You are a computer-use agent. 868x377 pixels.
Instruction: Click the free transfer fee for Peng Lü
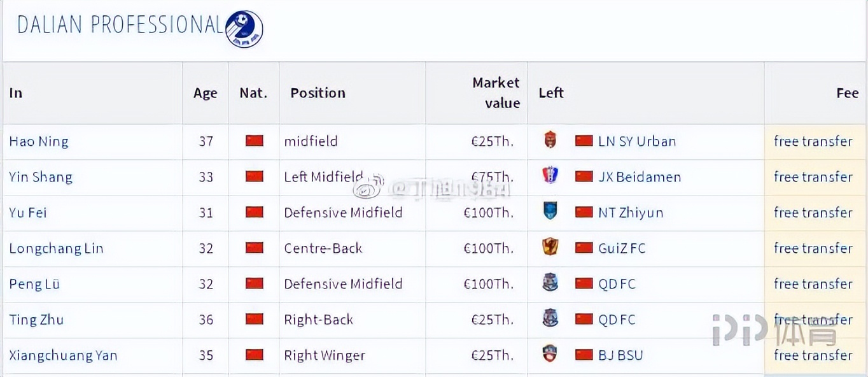(x=813, y=284)
